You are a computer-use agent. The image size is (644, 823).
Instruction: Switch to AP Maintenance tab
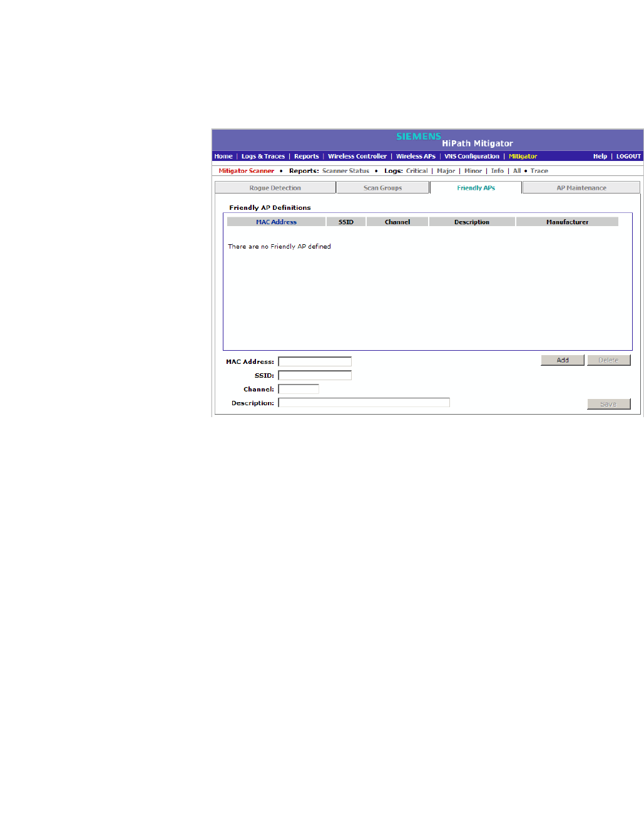581,188
